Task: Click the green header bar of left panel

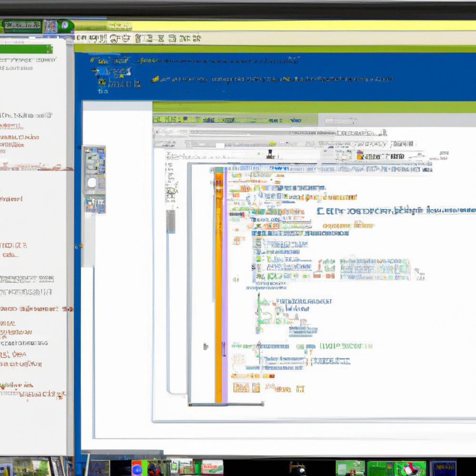Action: (x=26, y=49)
